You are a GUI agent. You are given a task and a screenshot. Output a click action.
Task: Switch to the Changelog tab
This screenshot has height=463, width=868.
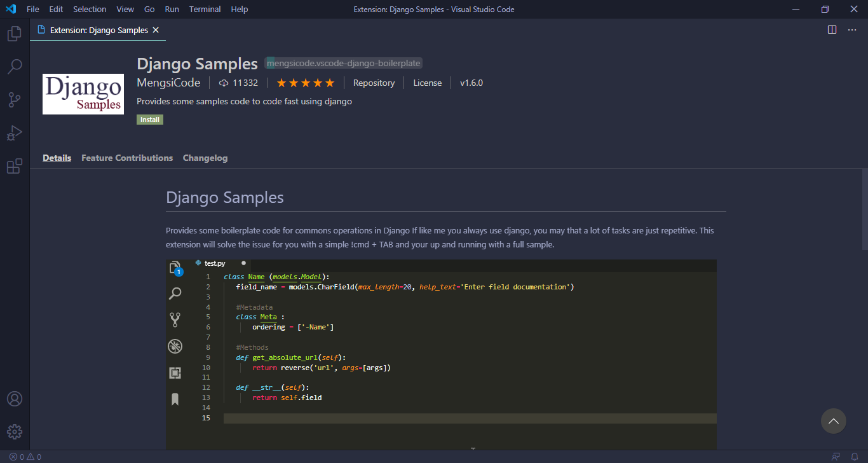pyautogui.click(x=205, y=158)
